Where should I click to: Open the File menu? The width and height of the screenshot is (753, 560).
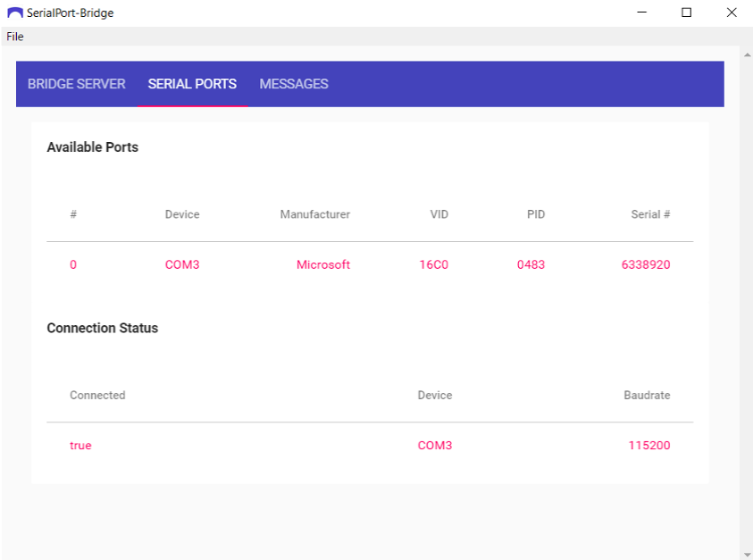(x=15, y=37)
